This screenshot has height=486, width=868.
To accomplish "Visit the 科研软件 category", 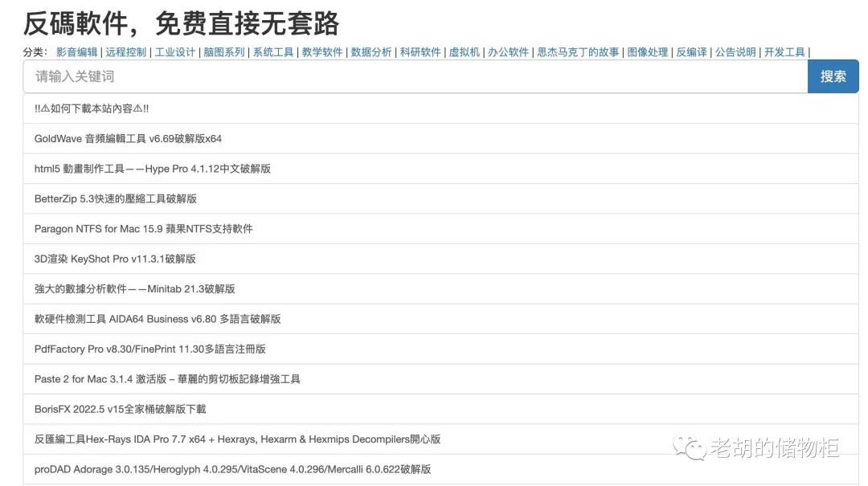I will click(420, 52).
